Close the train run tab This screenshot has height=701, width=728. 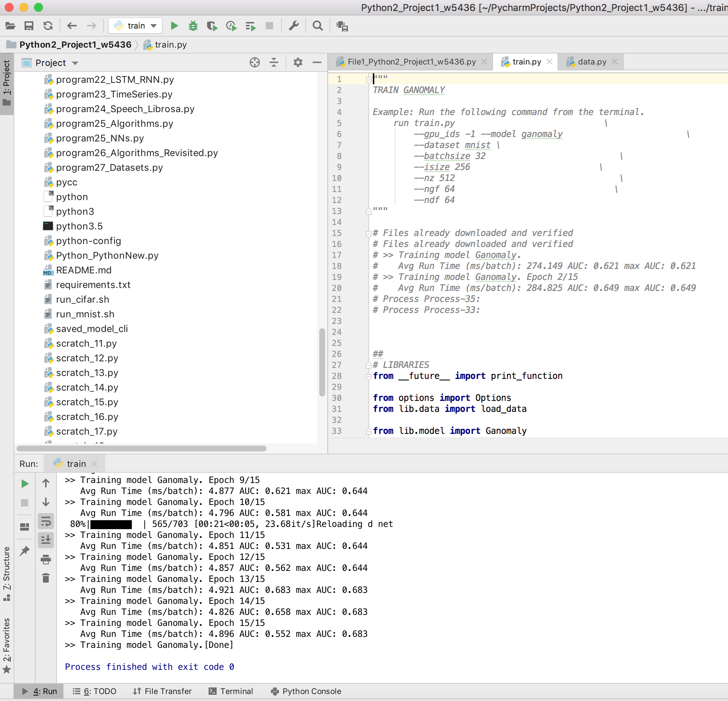(x=94, y=464)
